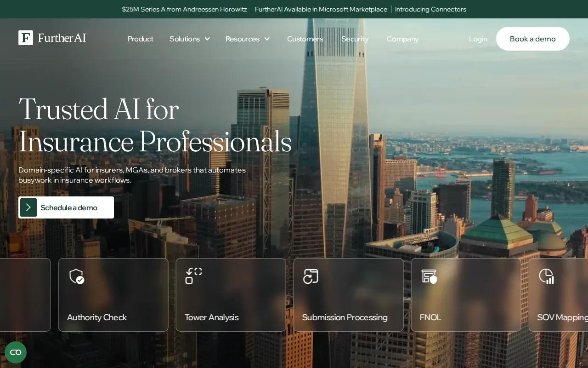Open the Product menu item
The image size is (588, 368).
(141, 39)
